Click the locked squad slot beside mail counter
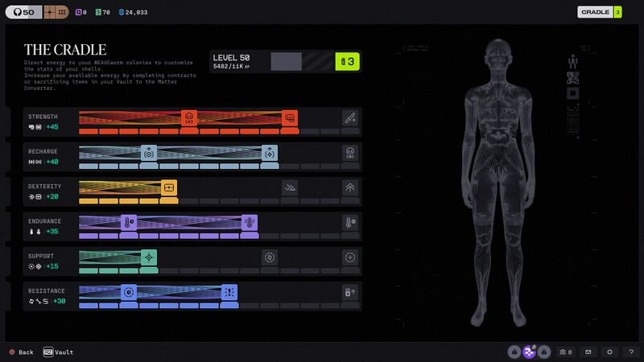 [544, 352]
